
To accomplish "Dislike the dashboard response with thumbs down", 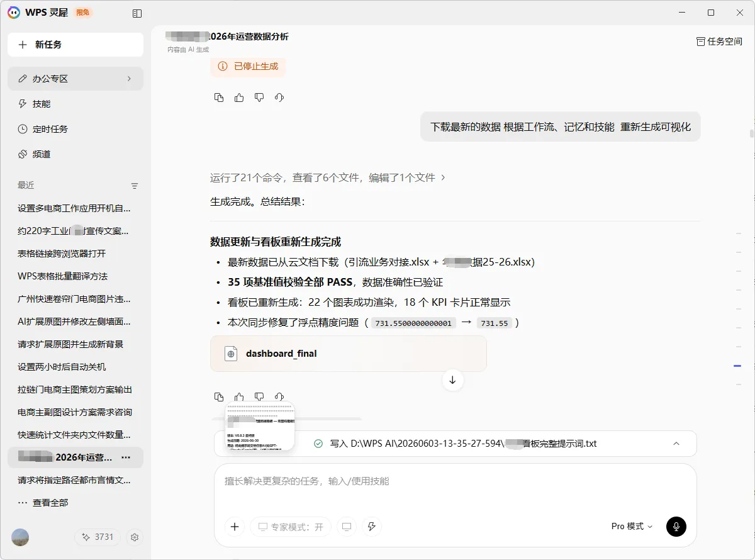I will [259, 397].
